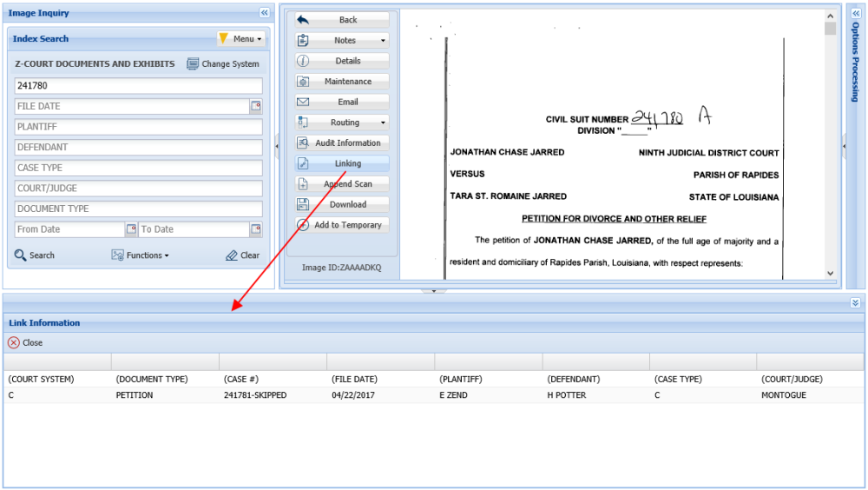The height and width of the screenshot is (490, 868).
Task: Open the Index Search Menu dropdown
Action: pyautogui.click(x=240, y=39)
